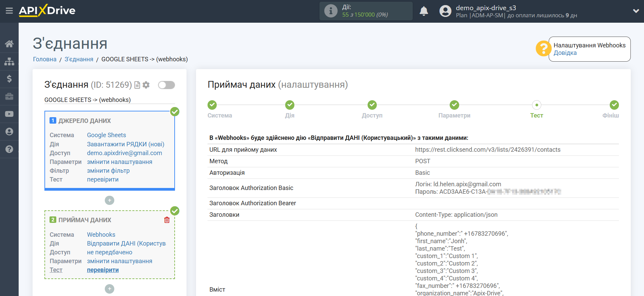Click не передбачено access link
Screen dimensions: 644x296
point(110,252)
